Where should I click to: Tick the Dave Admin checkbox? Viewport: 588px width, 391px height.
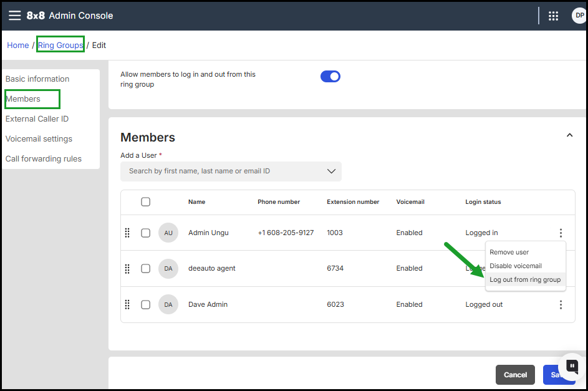[x=145, y=304]
